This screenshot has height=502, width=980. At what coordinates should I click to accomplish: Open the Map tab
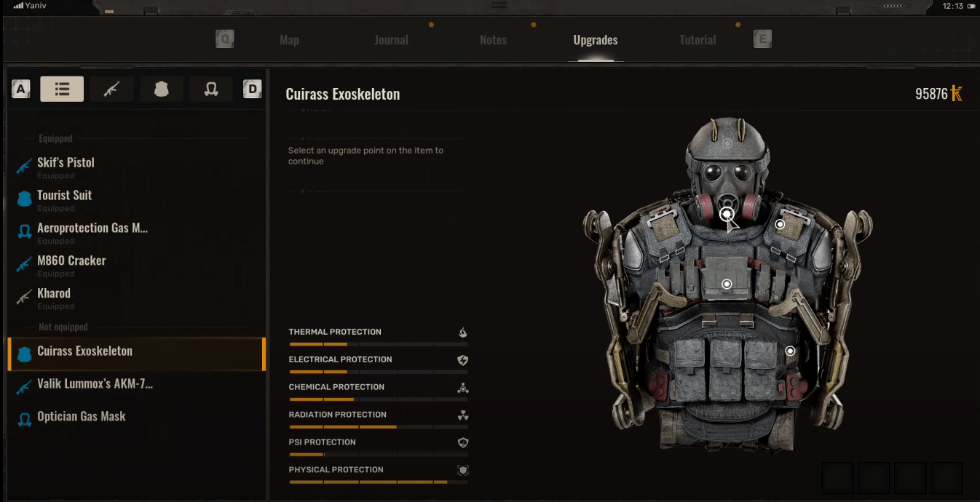pyautogui.click(x=289, y=40)
